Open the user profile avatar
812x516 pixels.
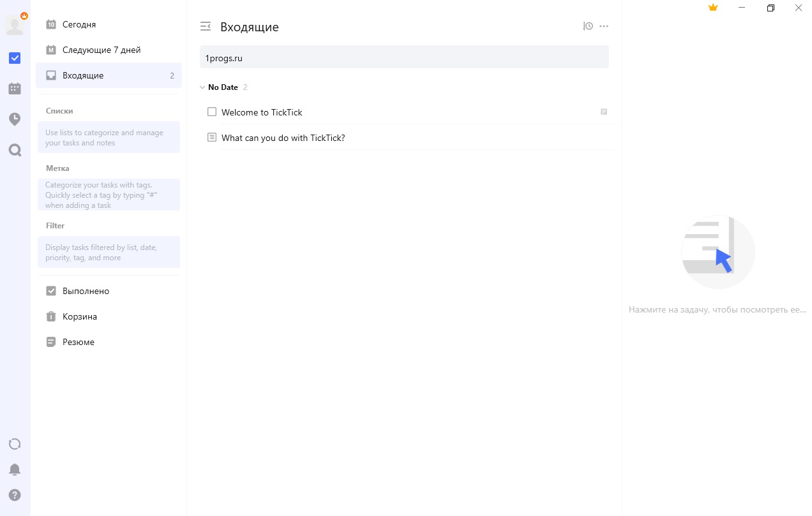(x=14, y=25)
